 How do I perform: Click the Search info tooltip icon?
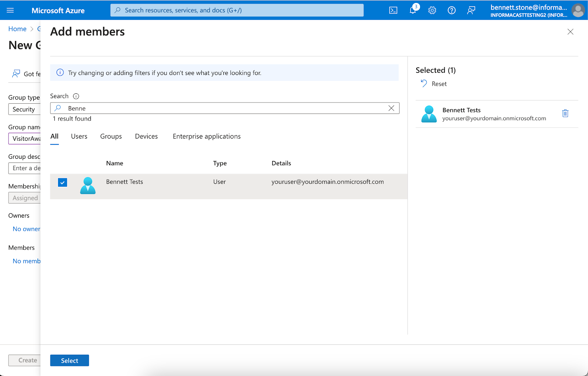click(x=76, y=96)
